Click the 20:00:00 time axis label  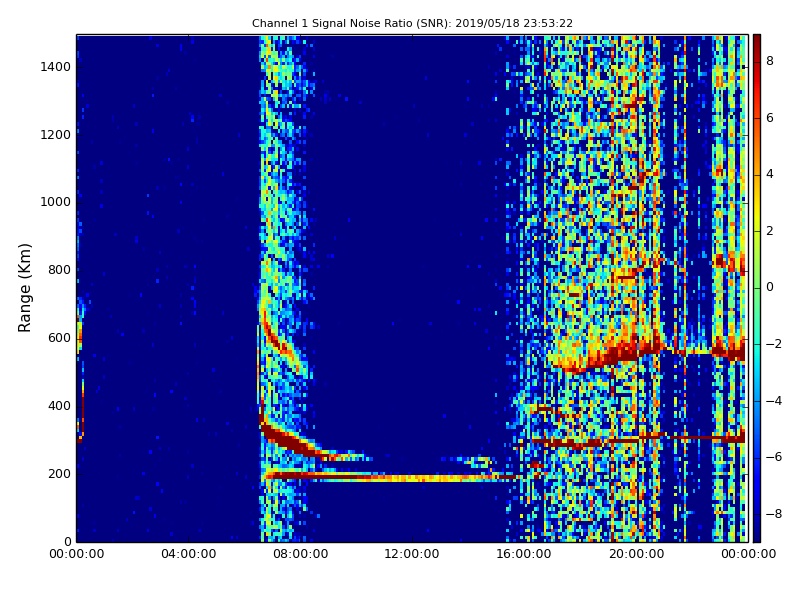[636, 554]
